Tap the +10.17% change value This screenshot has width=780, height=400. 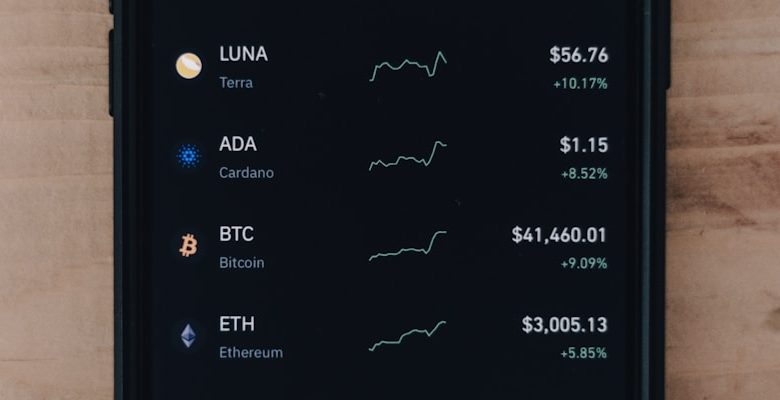(581, 84)
